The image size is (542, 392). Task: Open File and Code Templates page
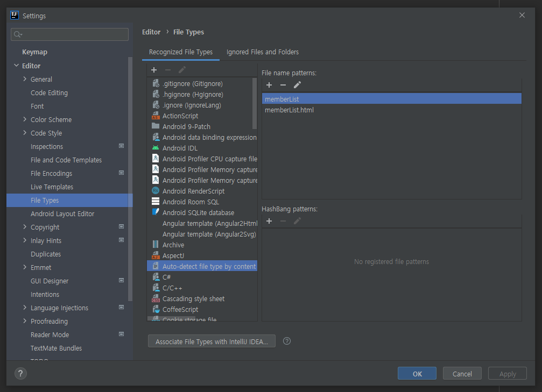[67, 160]
